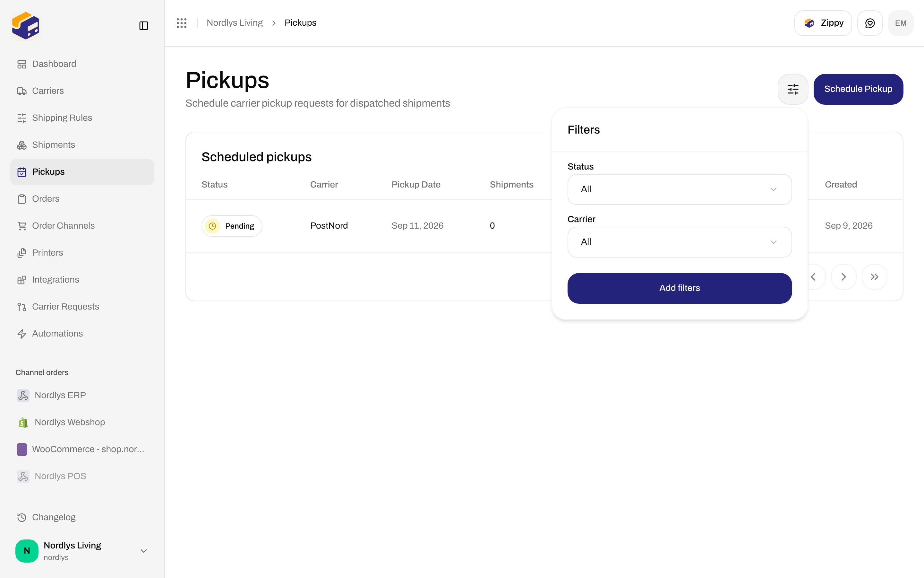Viewport: 924px width, 578px height.
Task: Click Pickups in the breadcrumb
Action: point(300,23)
